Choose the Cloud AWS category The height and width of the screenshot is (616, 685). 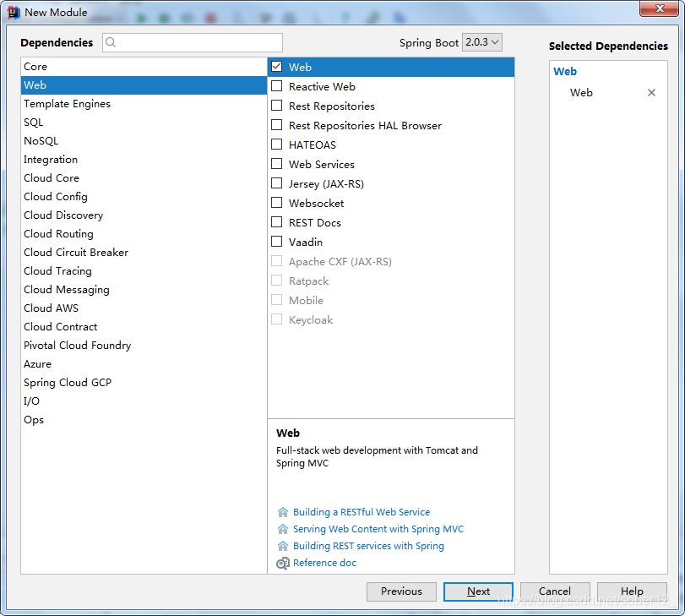click(x=144, y=308)
